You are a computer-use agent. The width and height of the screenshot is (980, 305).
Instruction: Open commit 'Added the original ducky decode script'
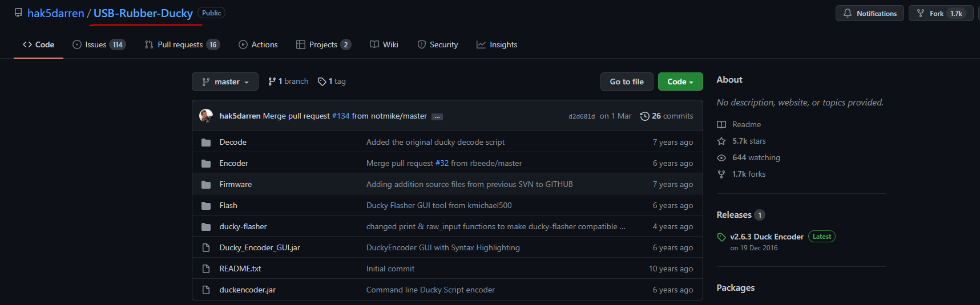click(x=435, y=142)
